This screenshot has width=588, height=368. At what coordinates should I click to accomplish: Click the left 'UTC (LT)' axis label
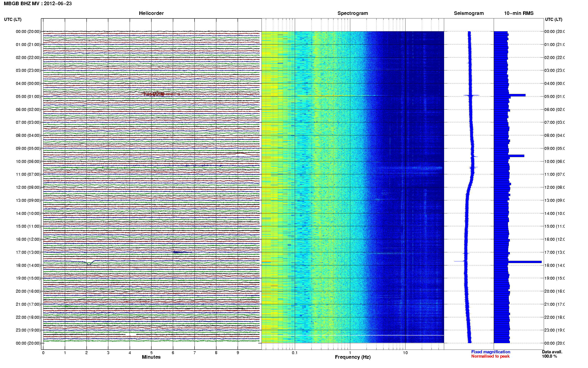[x=13, y=19]
